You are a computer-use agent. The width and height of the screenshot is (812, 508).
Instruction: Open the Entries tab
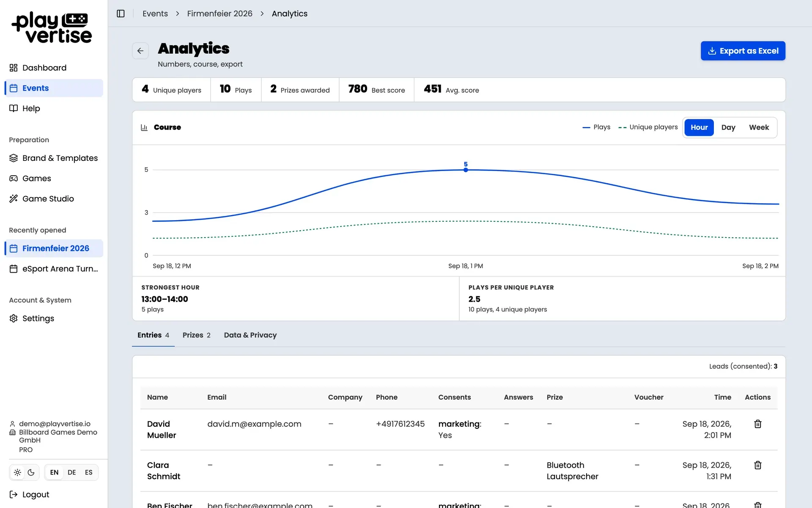(153, 335)
